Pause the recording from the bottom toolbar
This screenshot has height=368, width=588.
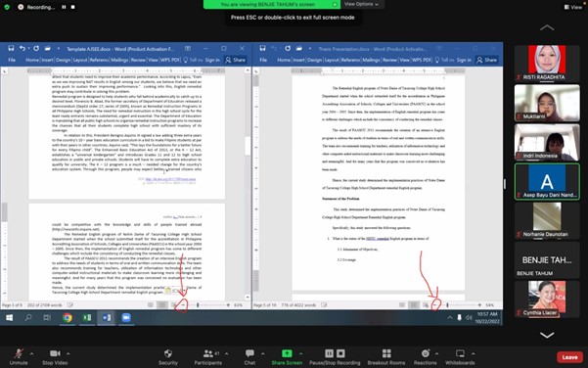329,353
